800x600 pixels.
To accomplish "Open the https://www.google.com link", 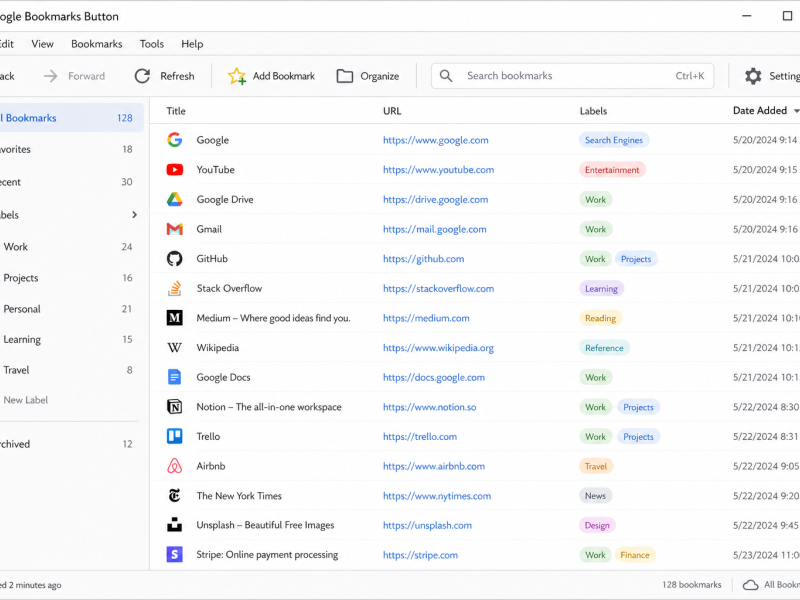I will 436,140.
